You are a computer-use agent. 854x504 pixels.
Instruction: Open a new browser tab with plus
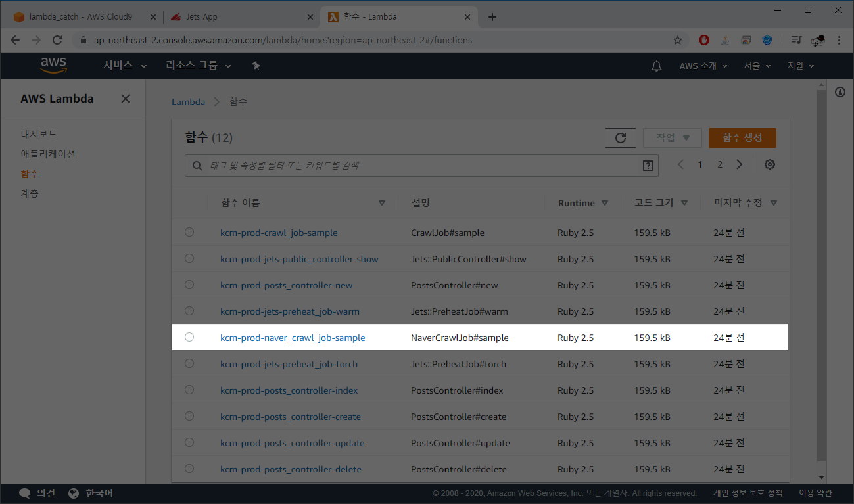492,17
